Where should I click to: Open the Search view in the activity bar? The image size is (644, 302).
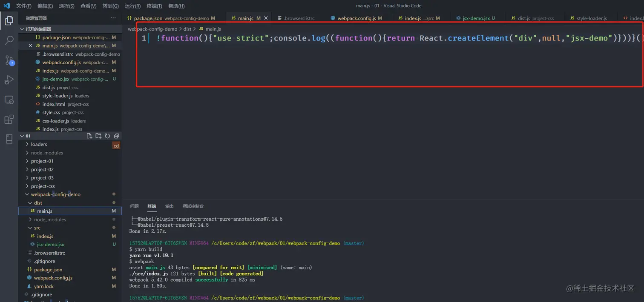coord(9,40)
